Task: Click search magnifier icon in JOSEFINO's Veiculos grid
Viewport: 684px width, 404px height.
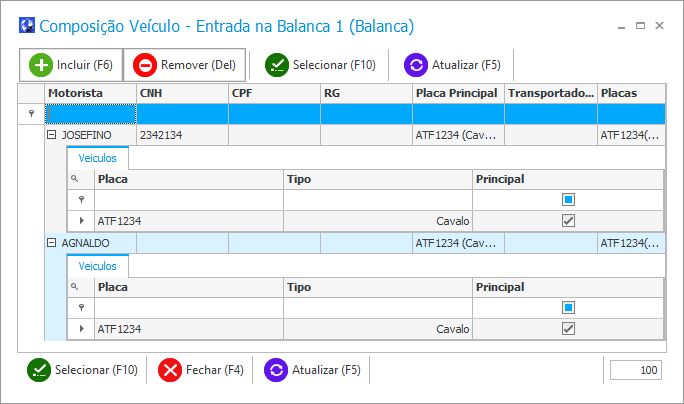Action: point(75,179)
